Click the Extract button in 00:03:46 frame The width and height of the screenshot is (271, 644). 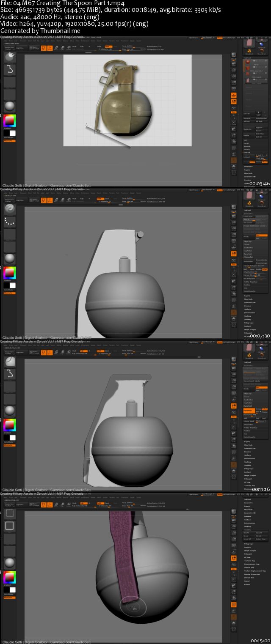tap(249, 157)
